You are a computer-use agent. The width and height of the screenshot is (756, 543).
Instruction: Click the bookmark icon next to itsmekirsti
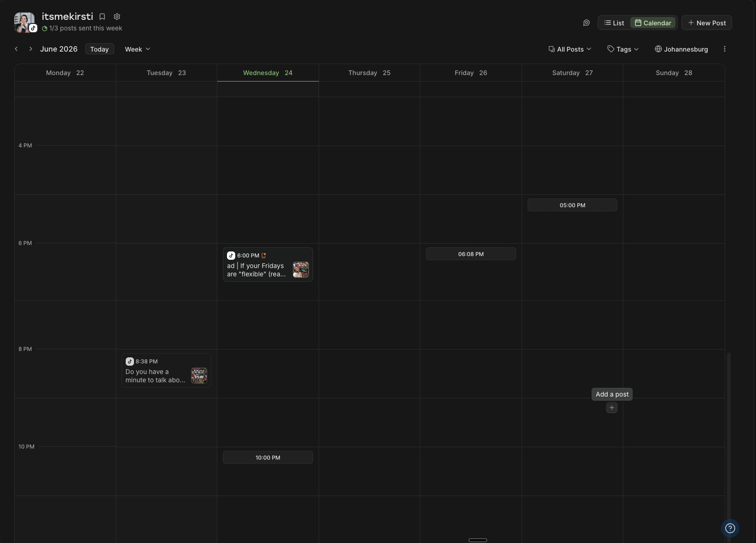point(102,17)
